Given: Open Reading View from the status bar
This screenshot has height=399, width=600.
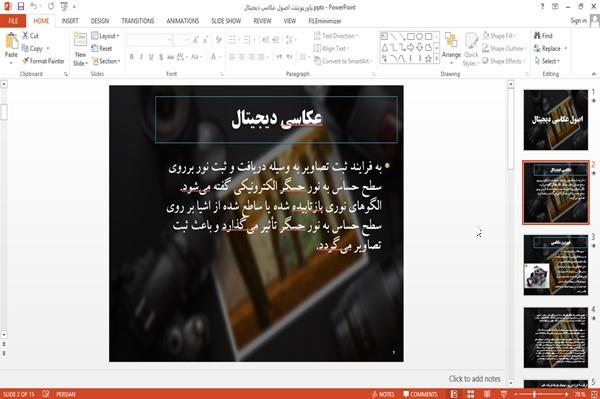Looking at the screenshot, I should click(487, 394).
